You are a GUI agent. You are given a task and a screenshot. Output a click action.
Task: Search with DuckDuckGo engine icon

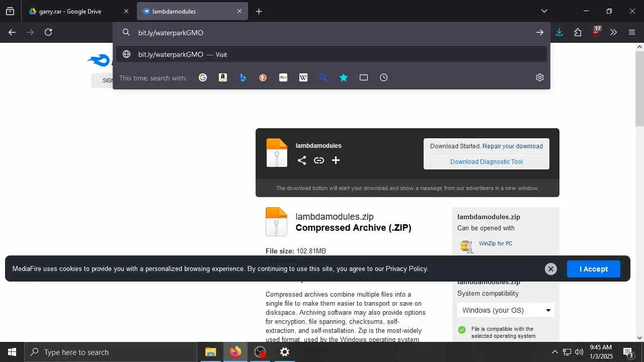[x=263, y=77]
